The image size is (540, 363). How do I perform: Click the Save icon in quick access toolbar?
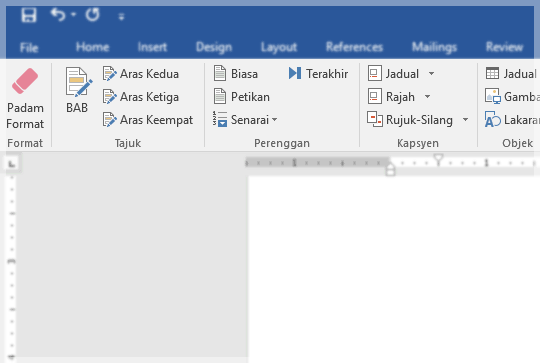(x=29, y=15)
